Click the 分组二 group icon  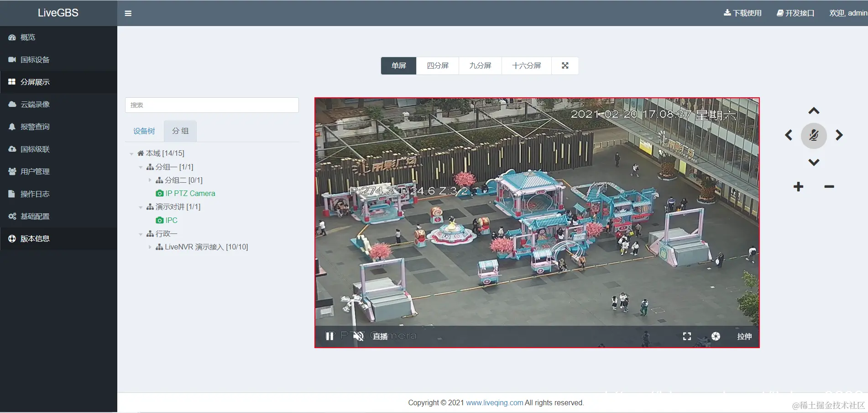[x=159, y=180]
